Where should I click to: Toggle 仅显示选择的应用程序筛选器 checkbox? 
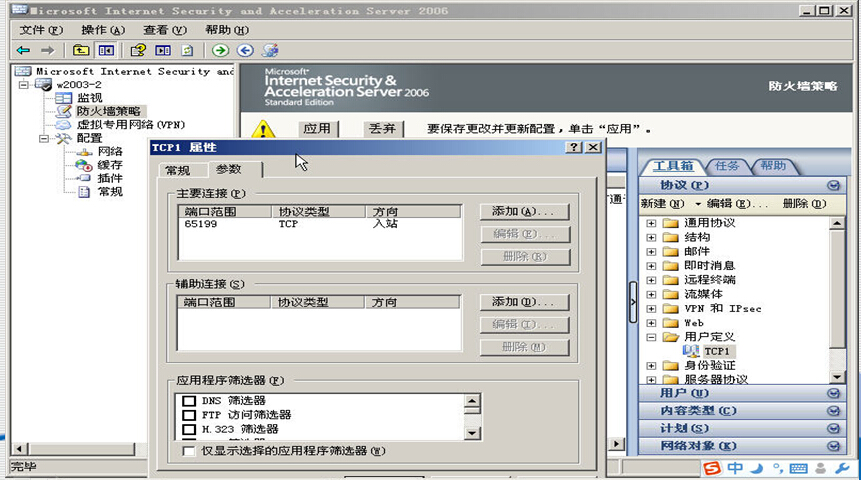pos(188,451)
